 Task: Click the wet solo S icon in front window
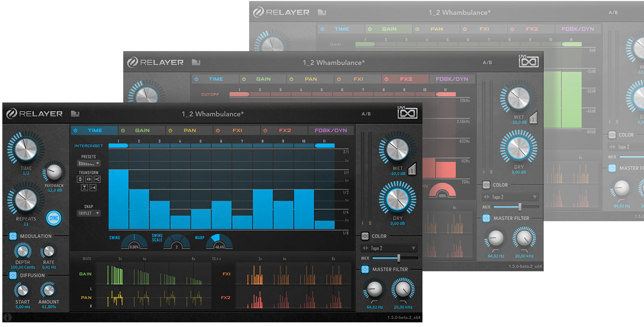coord(412,169)
